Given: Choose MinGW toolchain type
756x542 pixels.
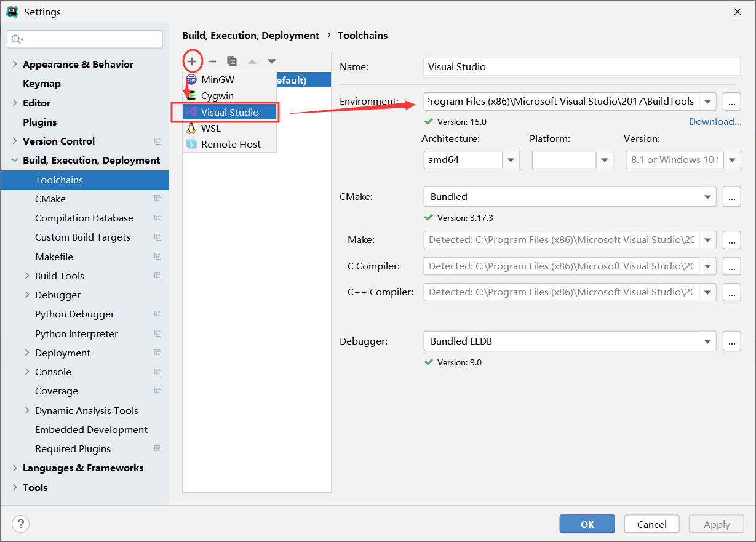Looking at the screenshot, I should click(x=229, y=79).
